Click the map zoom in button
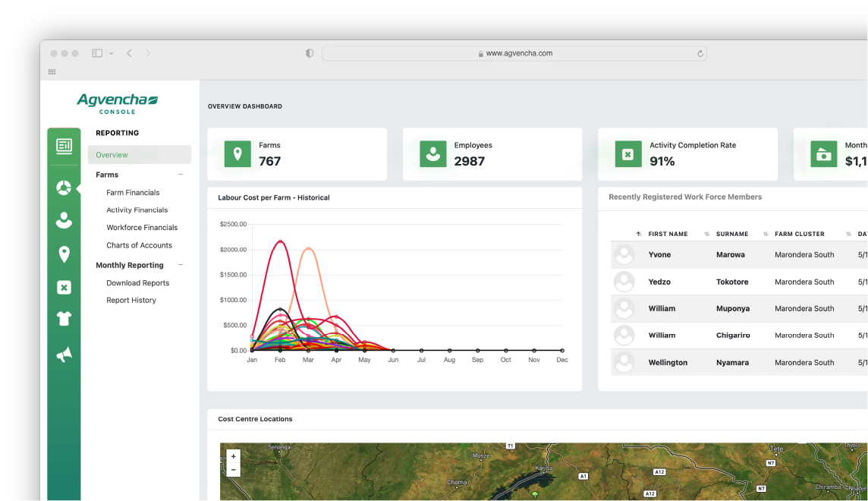Screen dimensions: 868x501 click(233, 456)
